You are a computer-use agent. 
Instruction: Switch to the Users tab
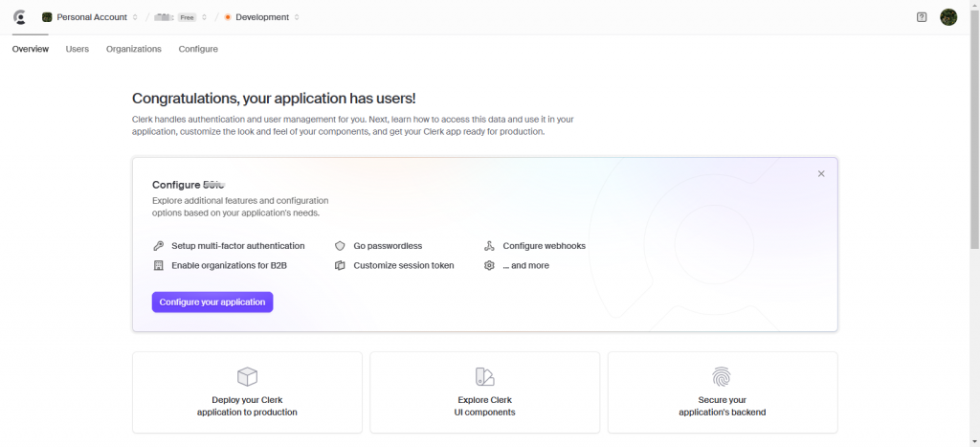pos(78,49)
